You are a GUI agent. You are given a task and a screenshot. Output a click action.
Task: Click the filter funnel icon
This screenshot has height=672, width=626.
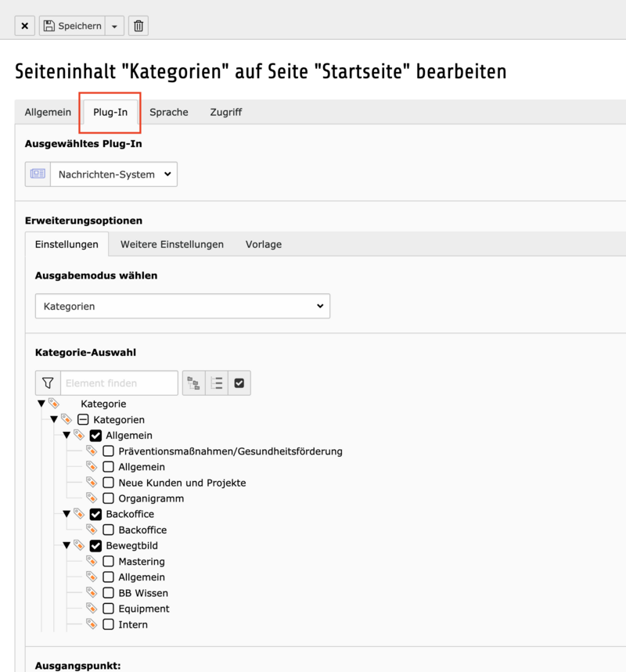[x=48, y=383]
